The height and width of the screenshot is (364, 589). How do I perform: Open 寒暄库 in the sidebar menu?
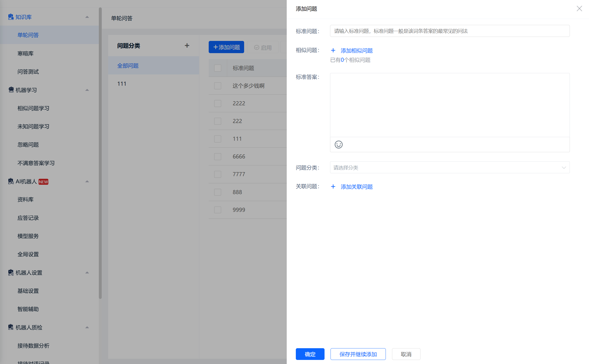[x=26, y=53]
